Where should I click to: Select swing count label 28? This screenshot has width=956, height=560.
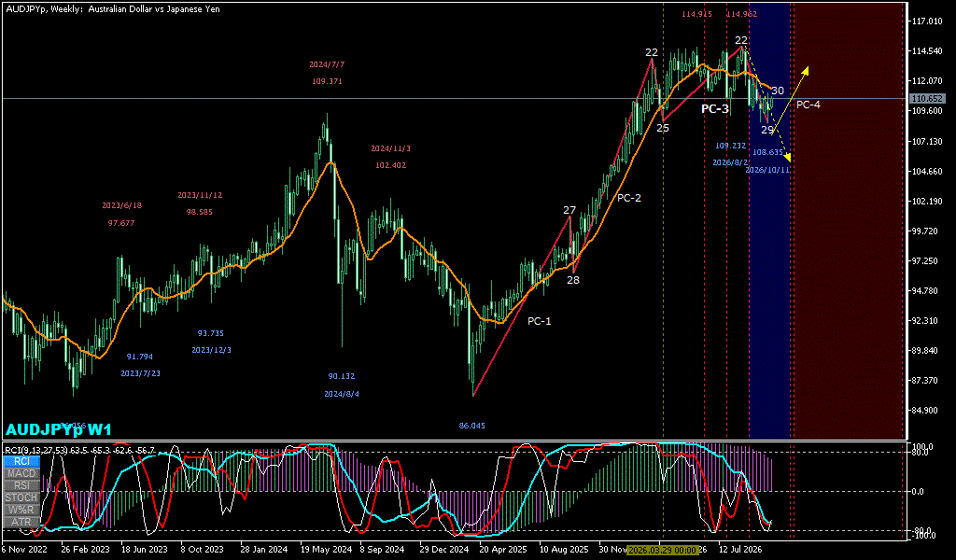point(573,280)
